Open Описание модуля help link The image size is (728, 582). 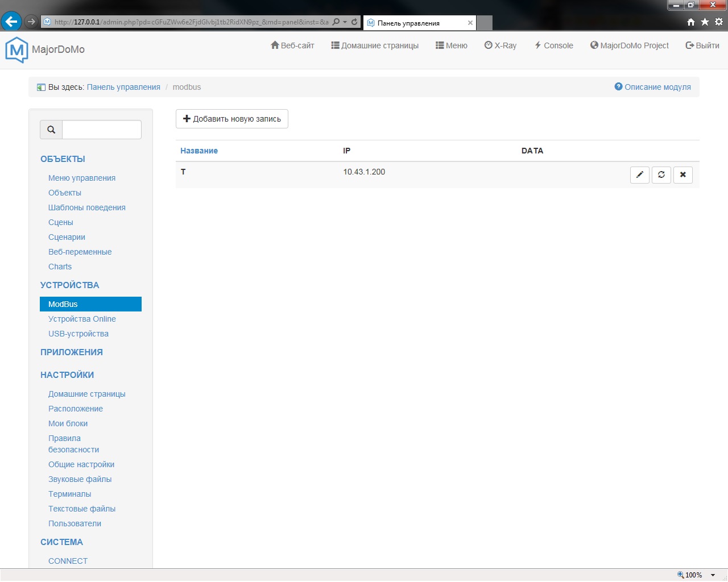653,87
